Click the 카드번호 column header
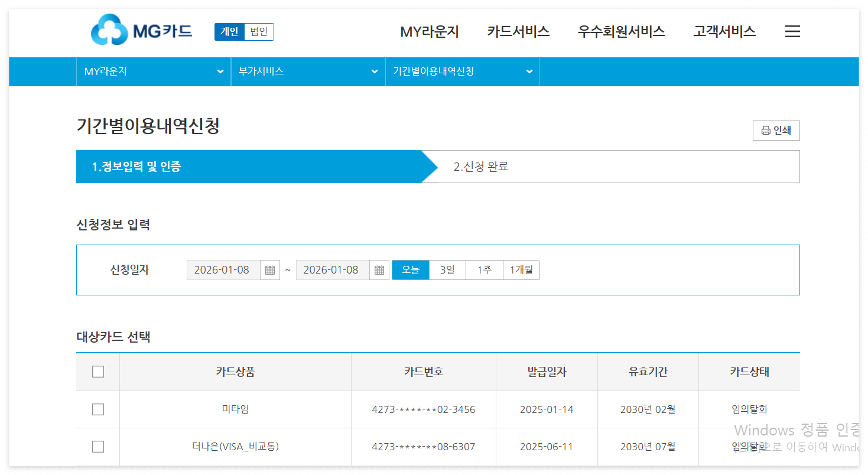The width and height of the screenshot is (868, 475). 424,372
